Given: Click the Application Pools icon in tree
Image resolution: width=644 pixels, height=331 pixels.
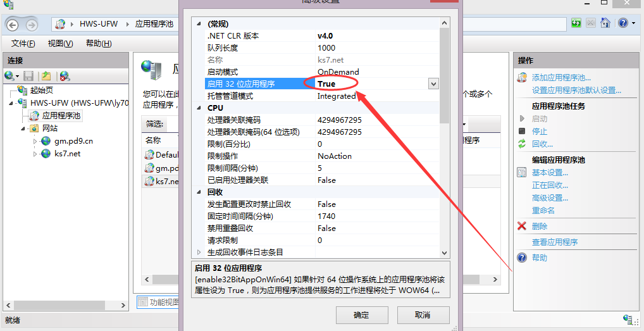Looking at the screenshot, I should pyautogui.click(x=35, y=116).
